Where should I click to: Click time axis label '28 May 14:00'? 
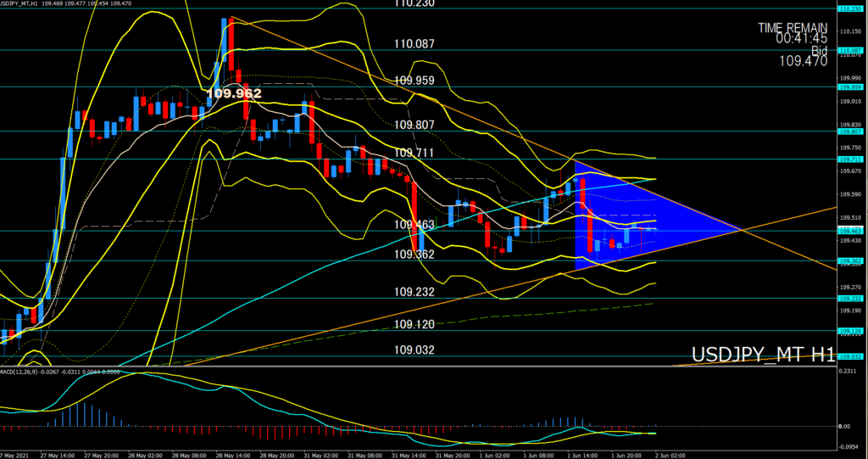[x=231, y=455]
